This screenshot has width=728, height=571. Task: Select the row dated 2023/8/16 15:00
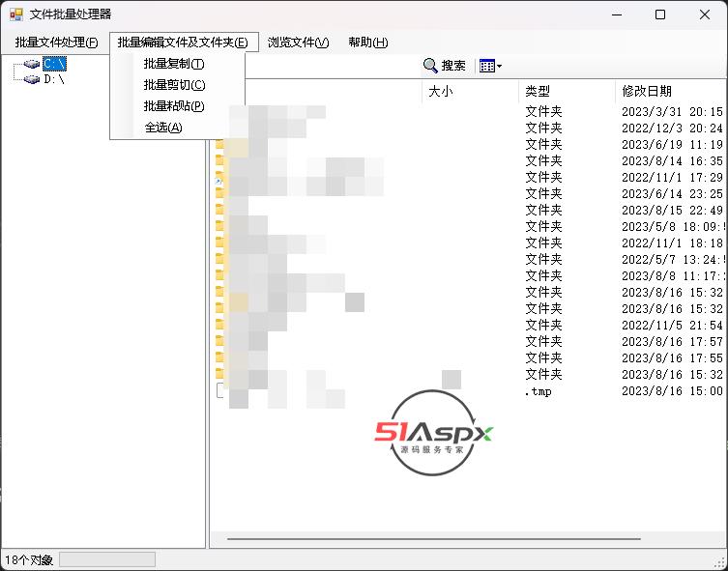point(469,391)
